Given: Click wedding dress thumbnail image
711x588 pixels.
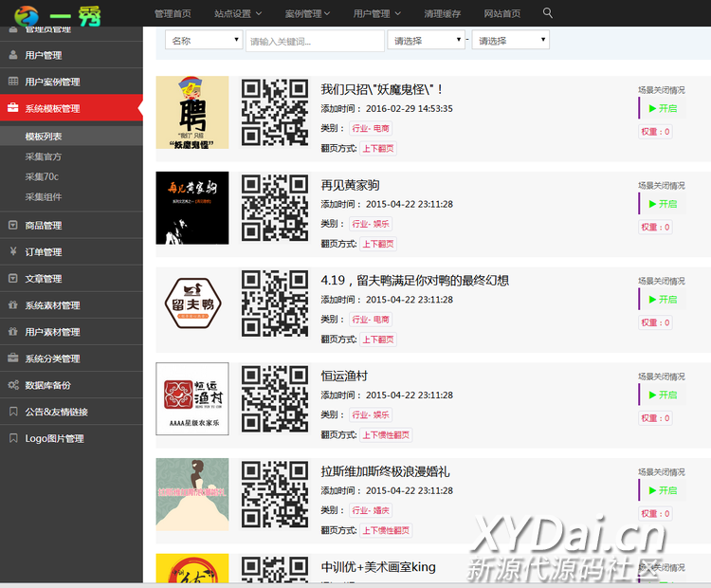Looking at the screenshot, I should pos(192,494).
